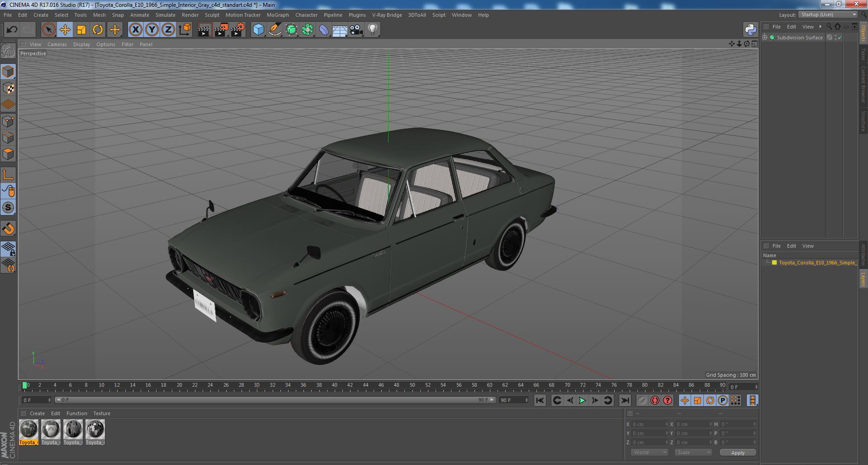Open the Array modeling objects icon
868x465 pixels.
click(x=308, y=30)
